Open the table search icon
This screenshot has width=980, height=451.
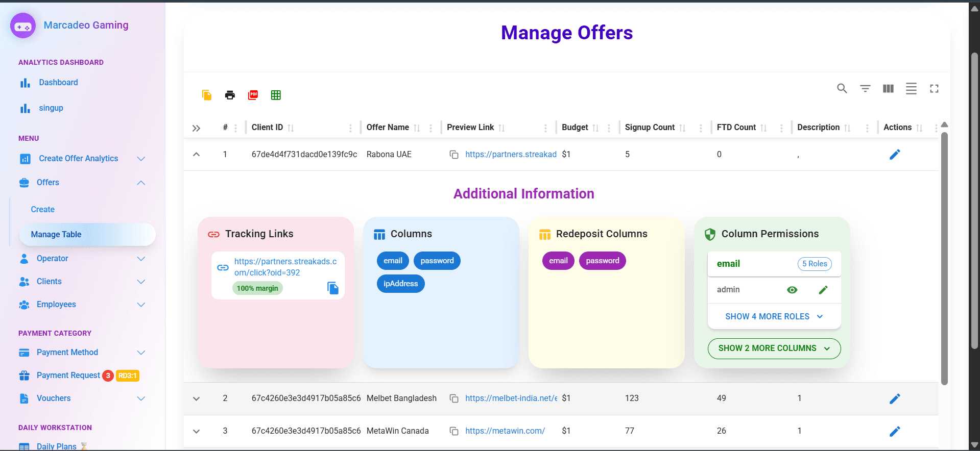(842, 88)
